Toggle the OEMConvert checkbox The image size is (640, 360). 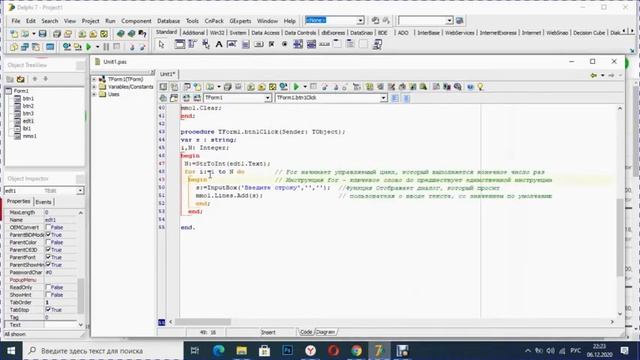coord(48,227)
